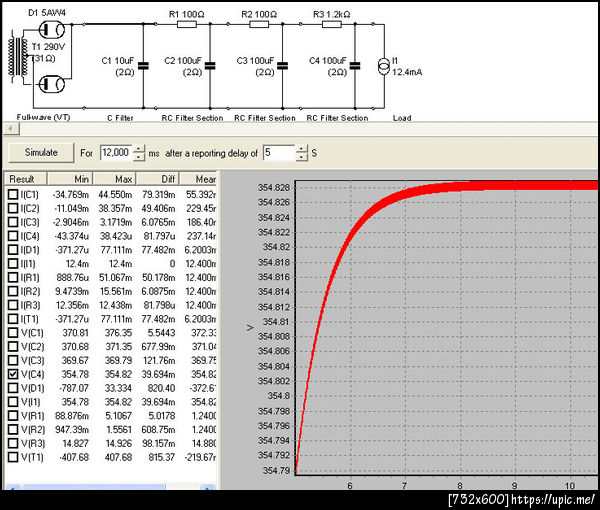Increase simulation duration with up arrow
The height and width of the screenshot is (510, 600).
point(139,149)
